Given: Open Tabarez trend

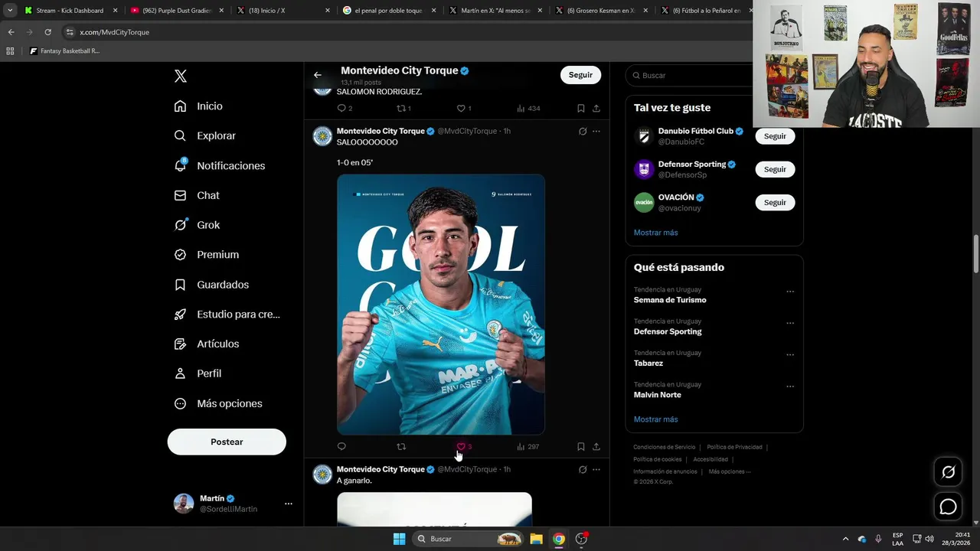Looking at the screenshot, I should [x=648, y=364].
